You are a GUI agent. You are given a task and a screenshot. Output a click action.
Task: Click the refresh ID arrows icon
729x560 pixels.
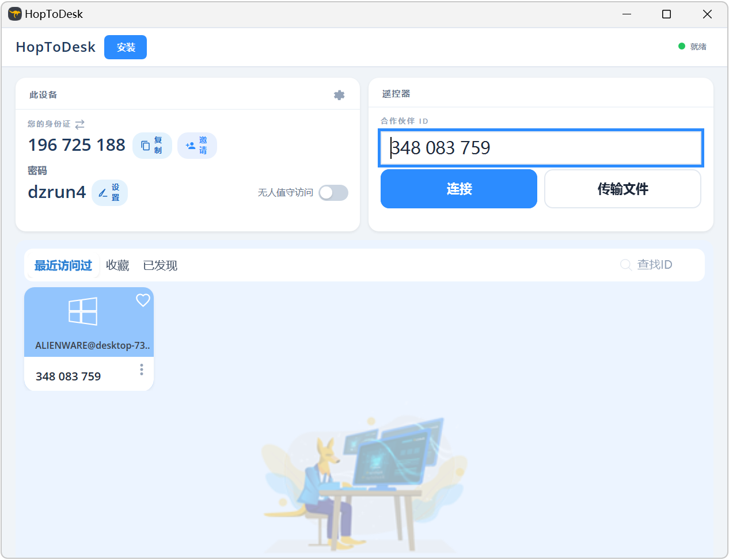(80, 124)
